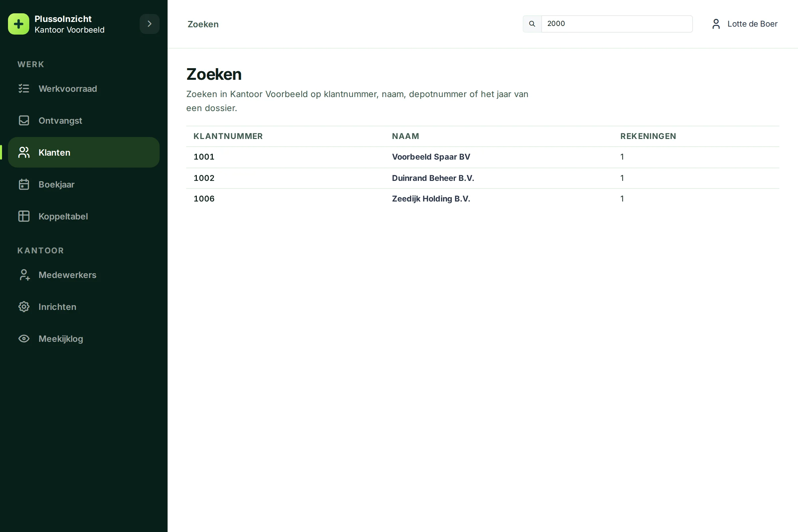This screenshot has width=798, height=532.
Task: Click the Klanten people icon
Action: point(24,152)
